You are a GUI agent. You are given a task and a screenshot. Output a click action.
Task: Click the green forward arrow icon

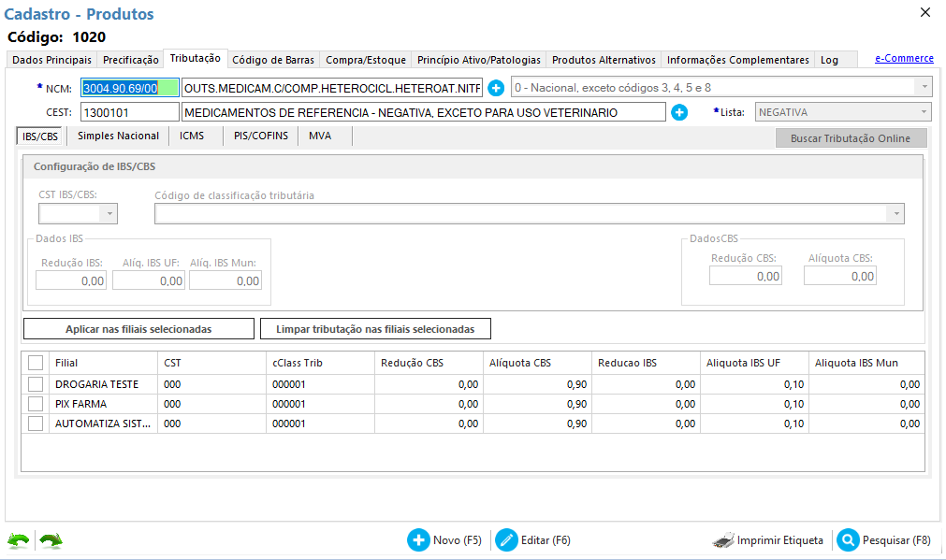click(x=51, y=540)
